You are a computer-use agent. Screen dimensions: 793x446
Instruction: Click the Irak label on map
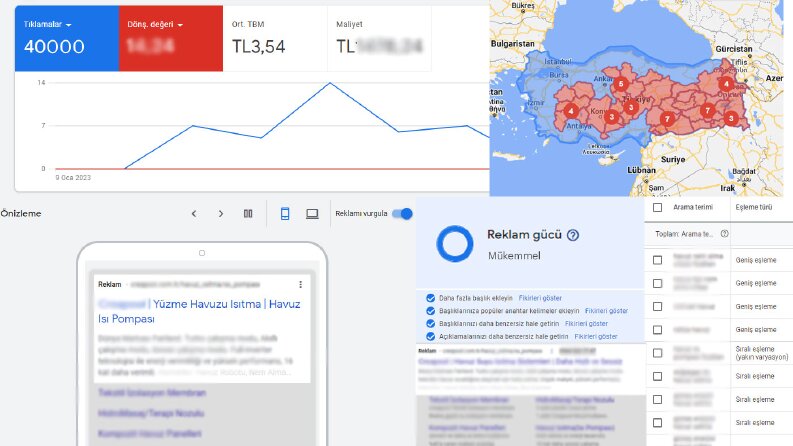727,188
